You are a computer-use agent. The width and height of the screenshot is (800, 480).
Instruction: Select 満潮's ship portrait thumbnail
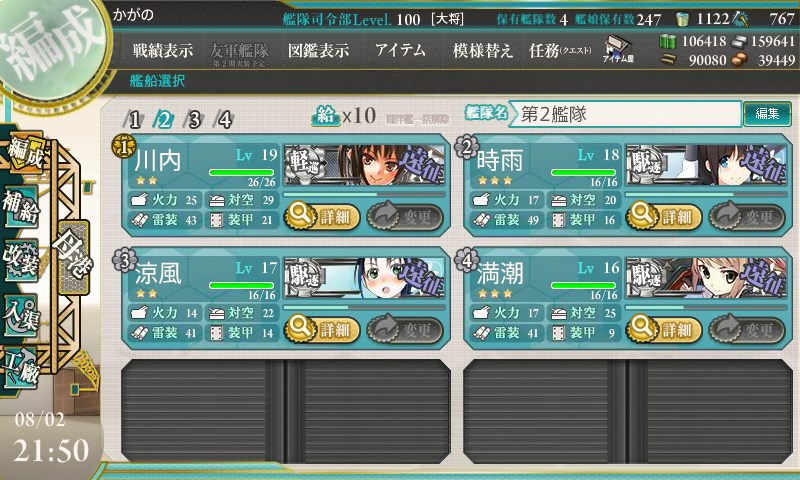(x=706, y=278)
